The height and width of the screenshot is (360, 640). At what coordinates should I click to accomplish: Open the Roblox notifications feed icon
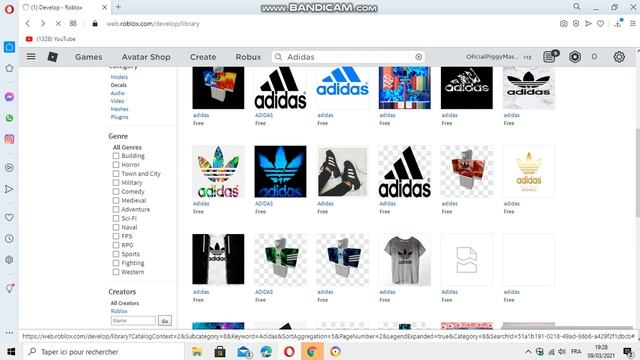coord(550,56)
